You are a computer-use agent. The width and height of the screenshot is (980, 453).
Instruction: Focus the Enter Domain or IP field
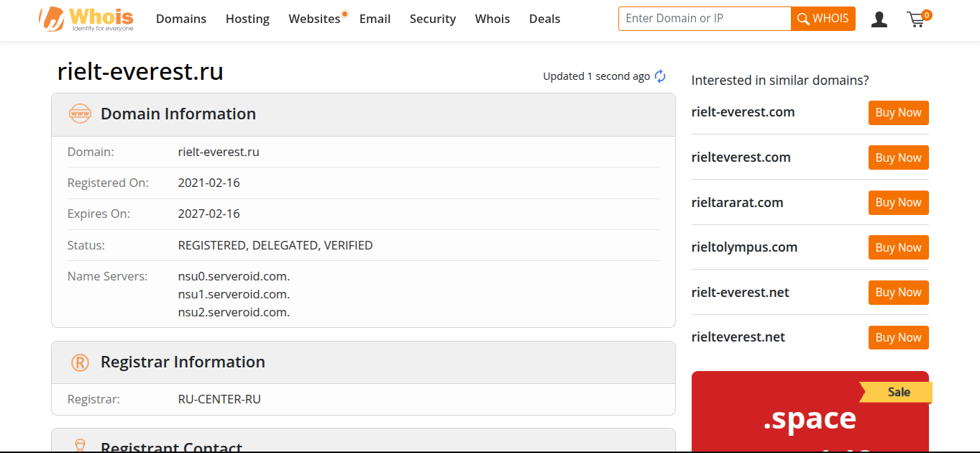click(705, 19)
